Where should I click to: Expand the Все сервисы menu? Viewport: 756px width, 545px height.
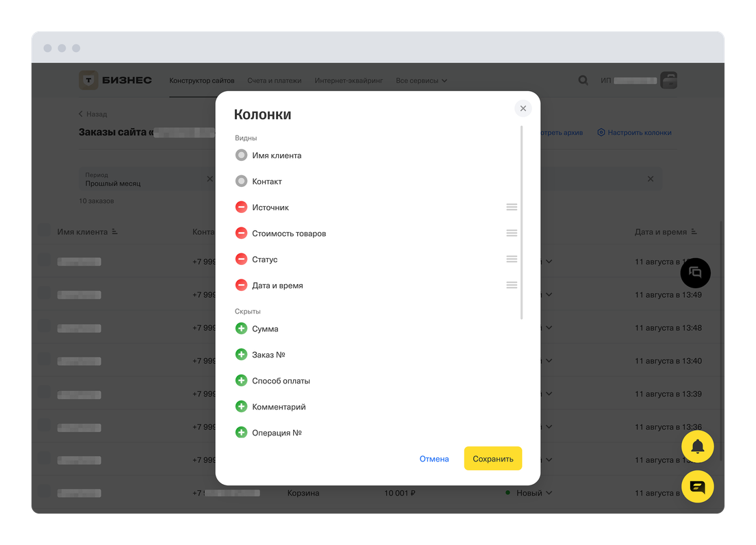click(x=421, y=81)
